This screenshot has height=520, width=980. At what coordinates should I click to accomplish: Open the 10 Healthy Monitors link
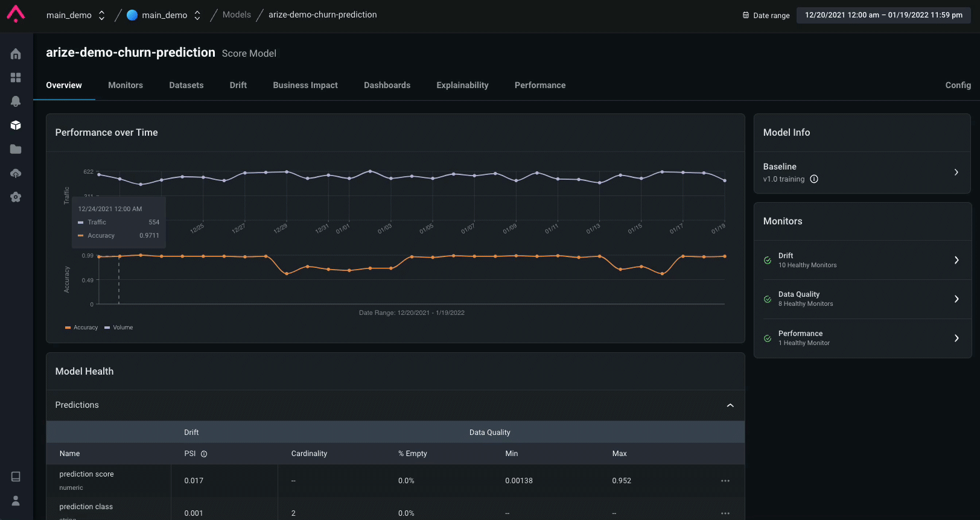pyautogui.click(x=807, y=265)
